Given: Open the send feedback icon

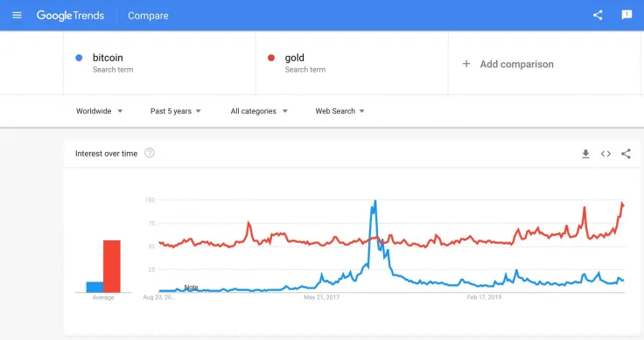Looking at the screenshot, I should tap(626, 15).
